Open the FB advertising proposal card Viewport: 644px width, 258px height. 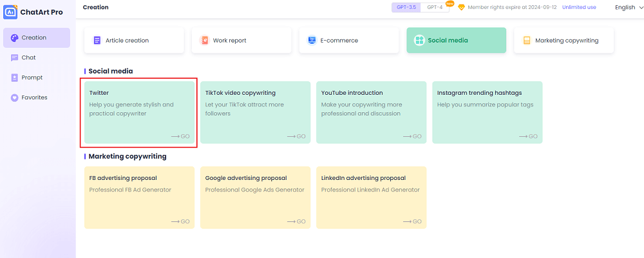[x=139, y=197]
